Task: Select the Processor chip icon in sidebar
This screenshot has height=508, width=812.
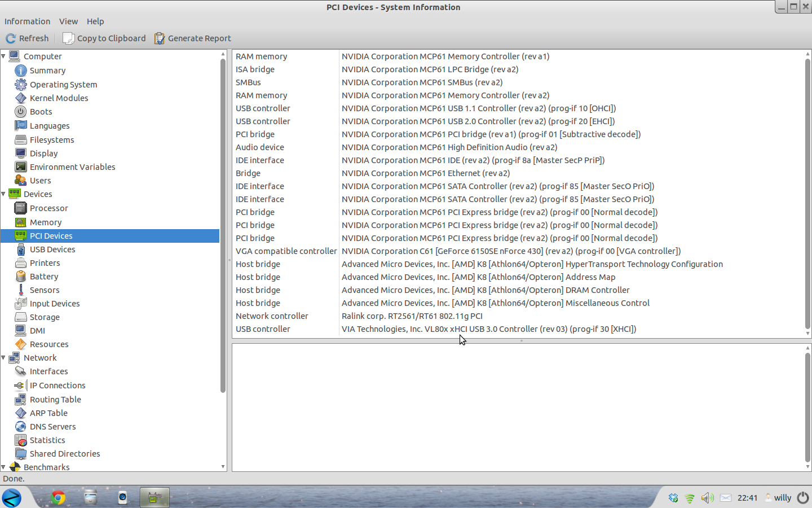Action: point(21,208)
